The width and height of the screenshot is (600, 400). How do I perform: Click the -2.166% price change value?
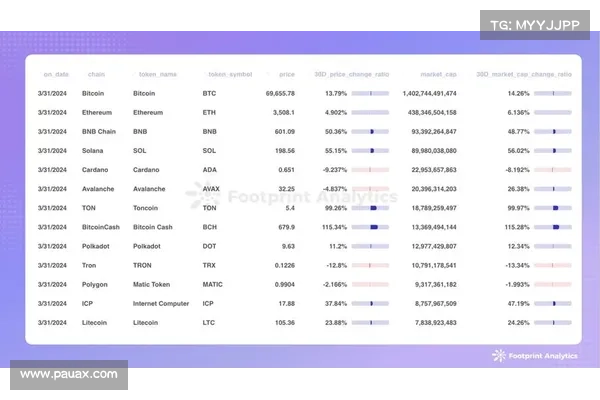pos(335,284)
